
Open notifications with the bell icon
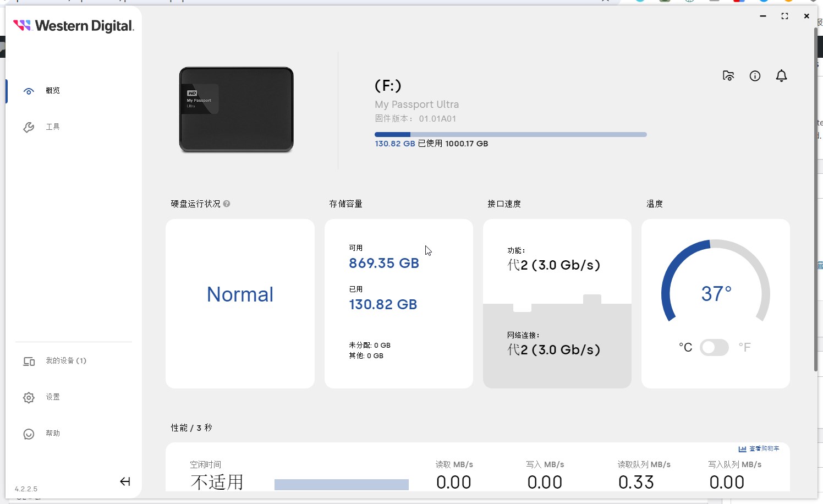click(782, 76)
